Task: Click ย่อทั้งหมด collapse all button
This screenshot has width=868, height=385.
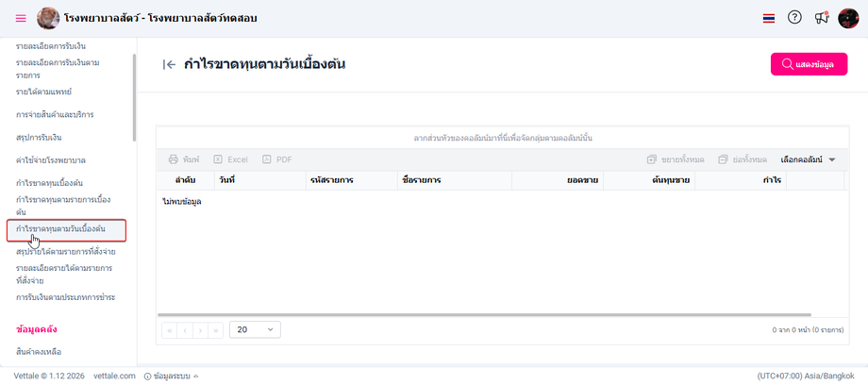Action: click(743, 159)
